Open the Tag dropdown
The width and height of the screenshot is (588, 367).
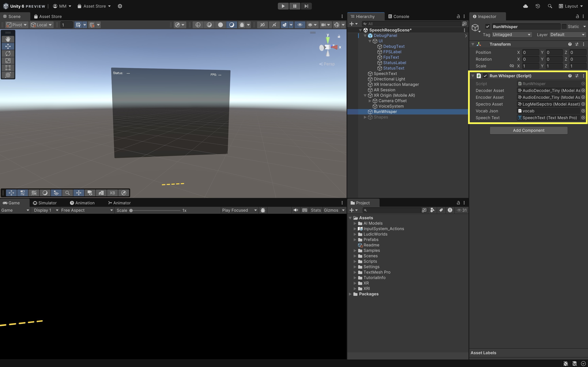(511, 35)
